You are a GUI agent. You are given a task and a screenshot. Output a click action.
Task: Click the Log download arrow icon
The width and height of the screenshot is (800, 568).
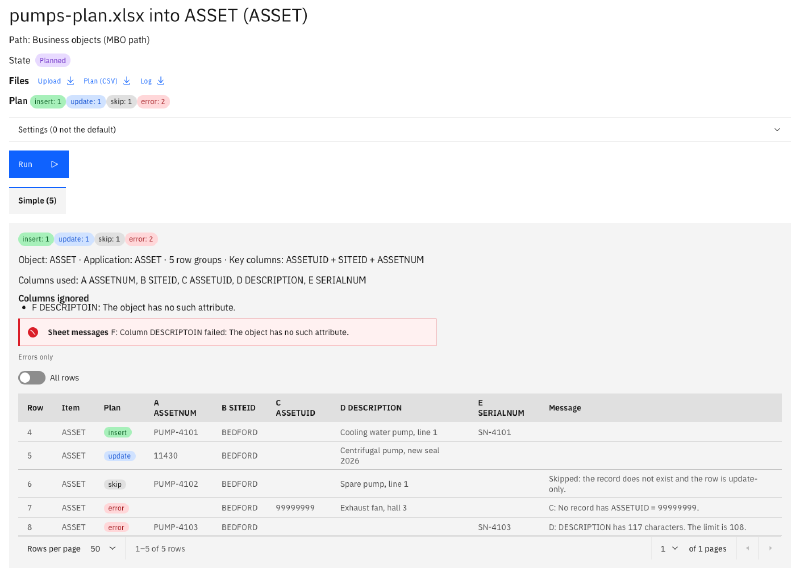pyautogui.click(x=160, y=81)
